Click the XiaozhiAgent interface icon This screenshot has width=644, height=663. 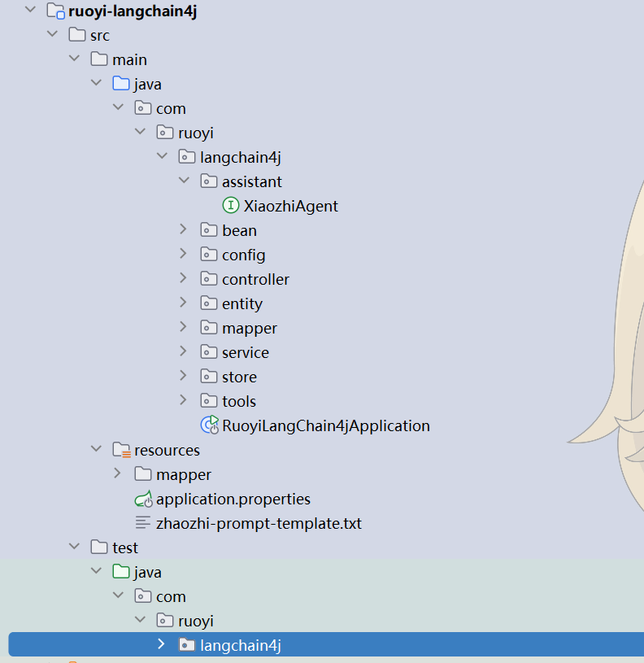(230, 206)
